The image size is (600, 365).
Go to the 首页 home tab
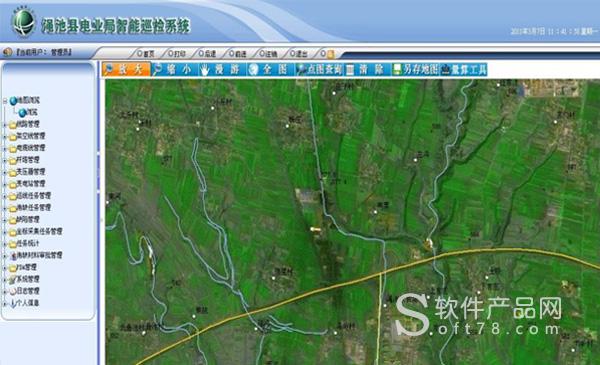146,54
